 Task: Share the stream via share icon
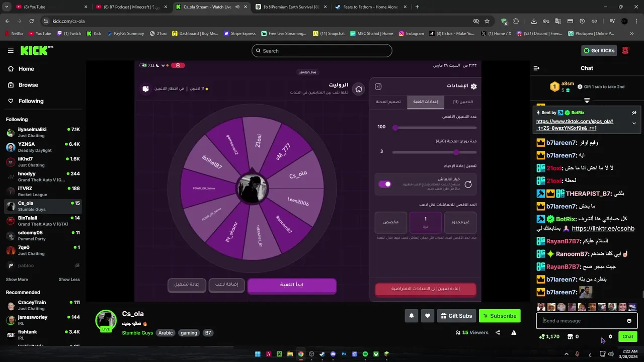[498, 332]
